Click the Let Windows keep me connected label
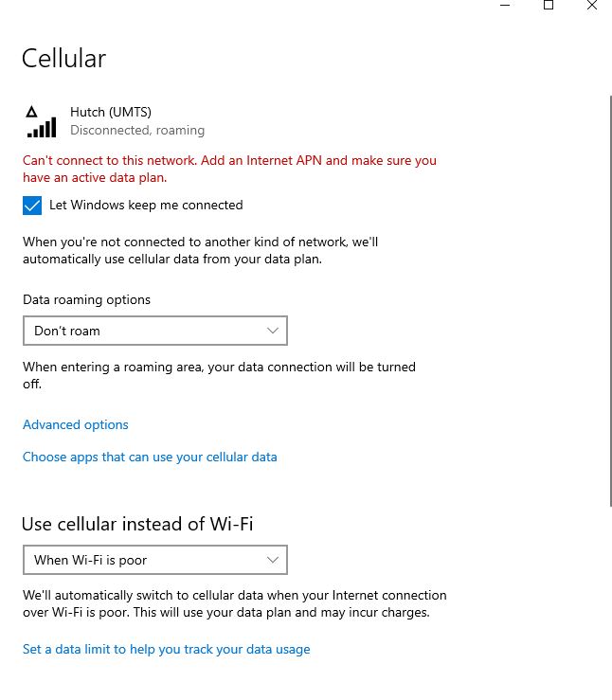This screenshot has width=612, height=700. [x=146, y=205]
